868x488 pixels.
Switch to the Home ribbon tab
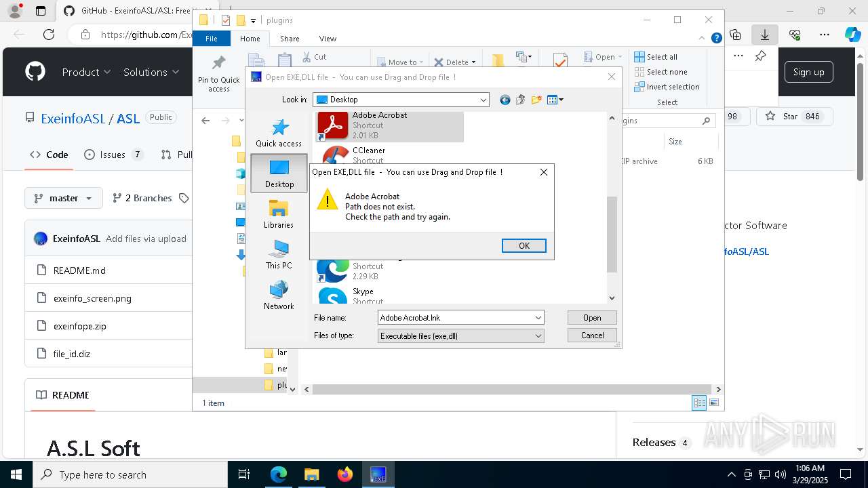[250, 39]
